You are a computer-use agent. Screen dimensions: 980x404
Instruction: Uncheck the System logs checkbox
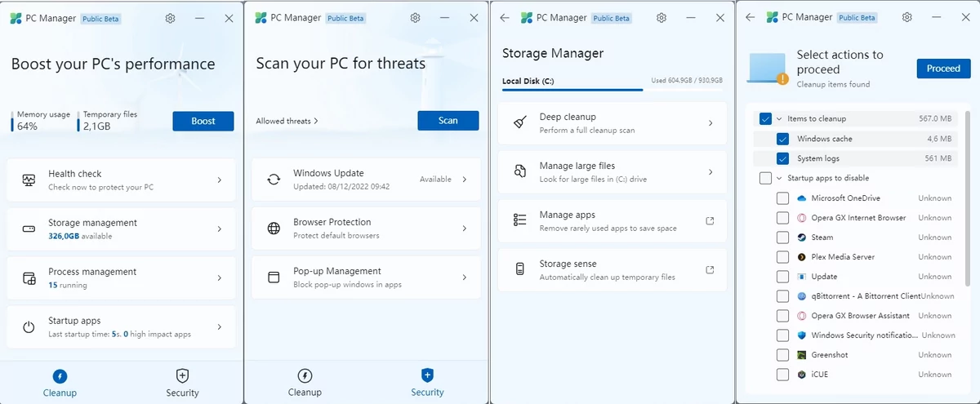(x=782, y=158)
